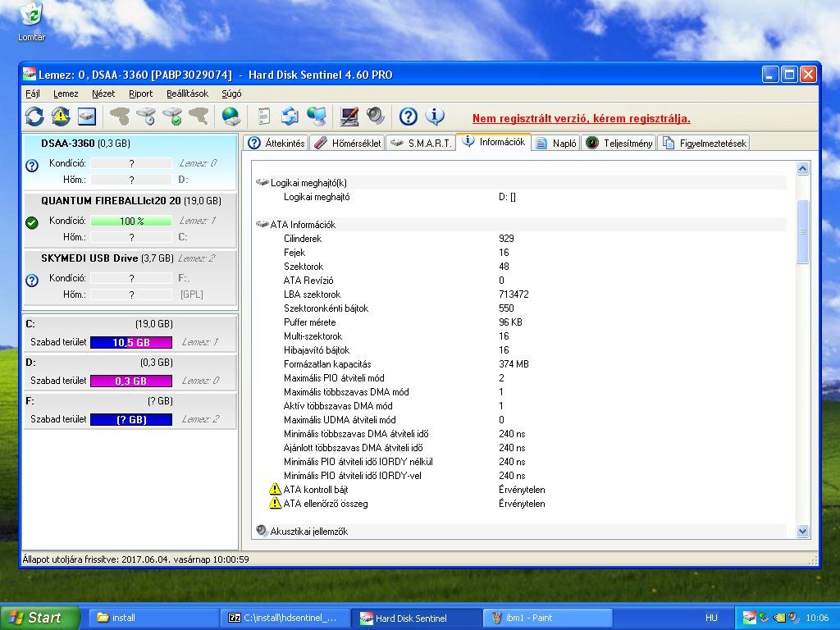The image size is (840, 630).
Task: Click the question status icon for DSAA-3360
Action: [32, 166]
